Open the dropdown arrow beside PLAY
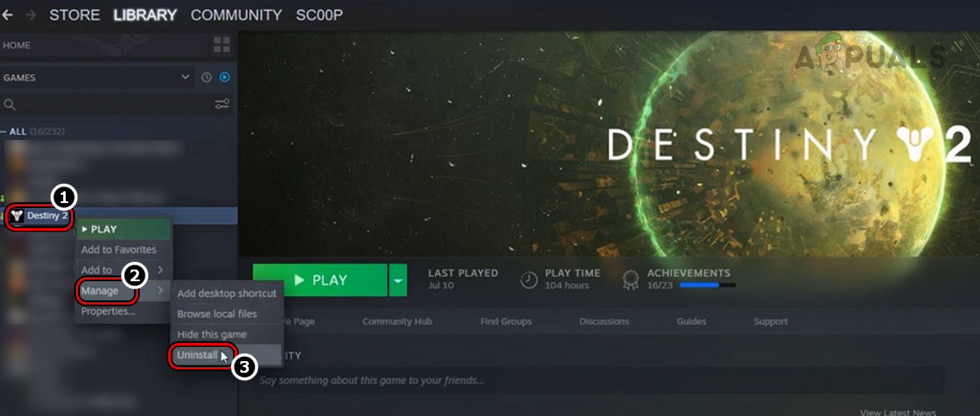Viewport: 980px width, 416px height. click(x=398, y=280)
